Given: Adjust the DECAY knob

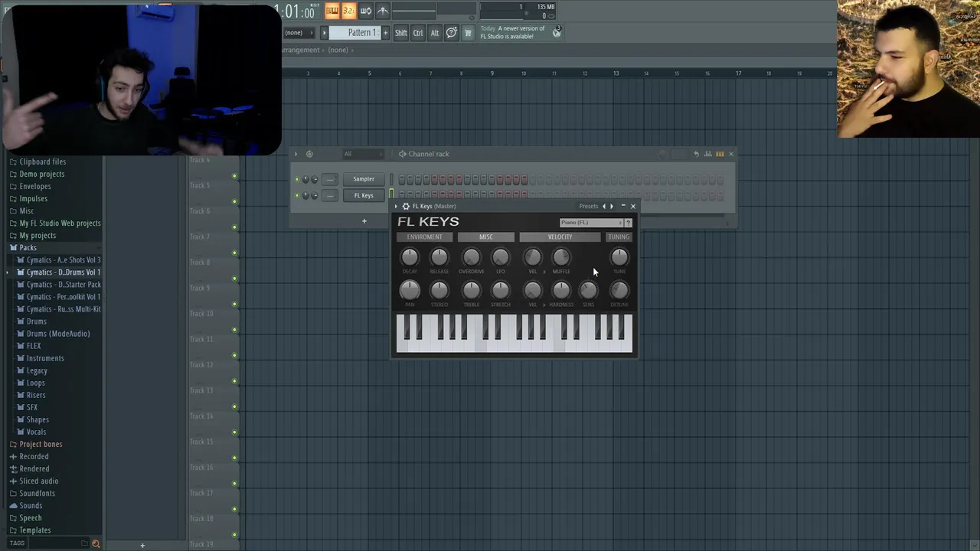Looking at the screenshot, I should click(x=410, y=257).
